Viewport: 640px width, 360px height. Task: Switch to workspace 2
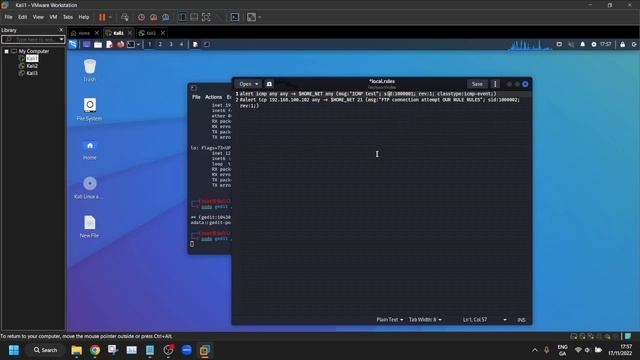pyautogui.click(x=160, y=44)
